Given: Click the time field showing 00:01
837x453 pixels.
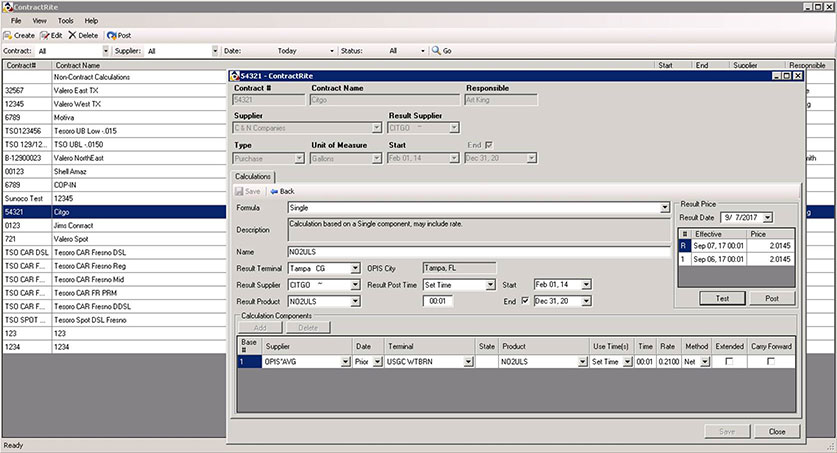Looking at the screenshot, I should point(438,301).
